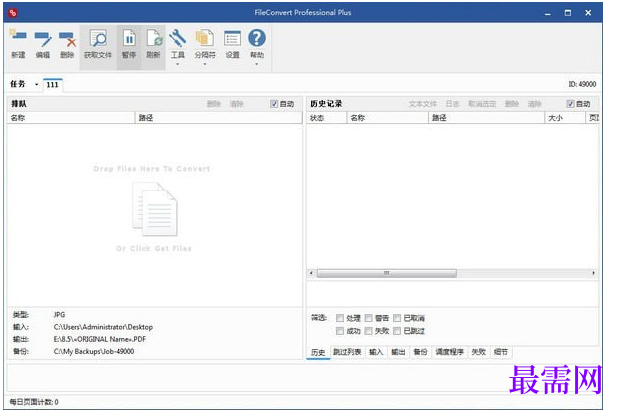The image size is (621, 411).
Task: Click 删除 in the 排队 panel header
Action: tap(214, 104)
